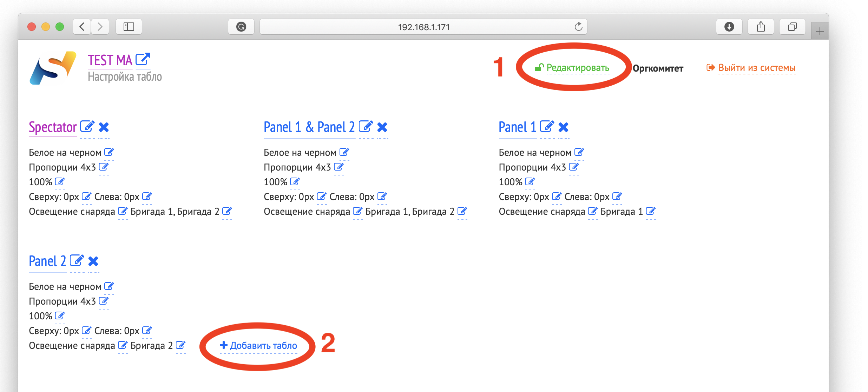The image size is (868, 392).
Task: Click the edit icon next to Spectator title
Action: click(87, 127)
